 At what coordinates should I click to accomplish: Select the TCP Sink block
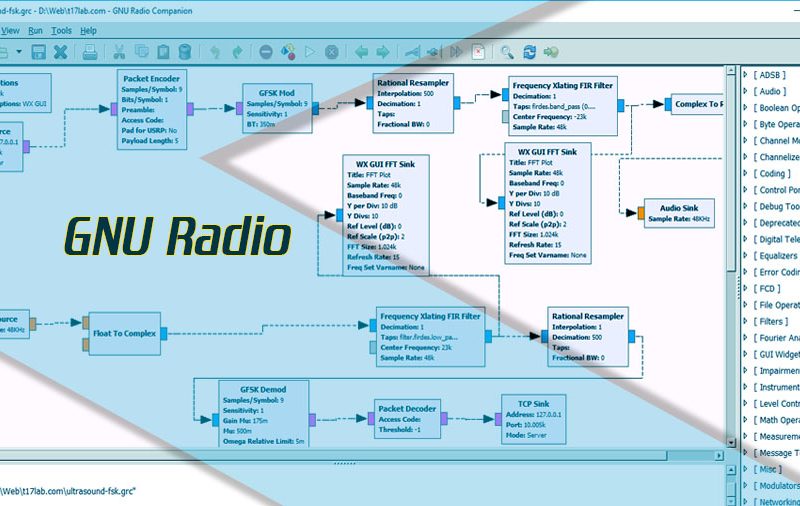click(x=534, y=419)
